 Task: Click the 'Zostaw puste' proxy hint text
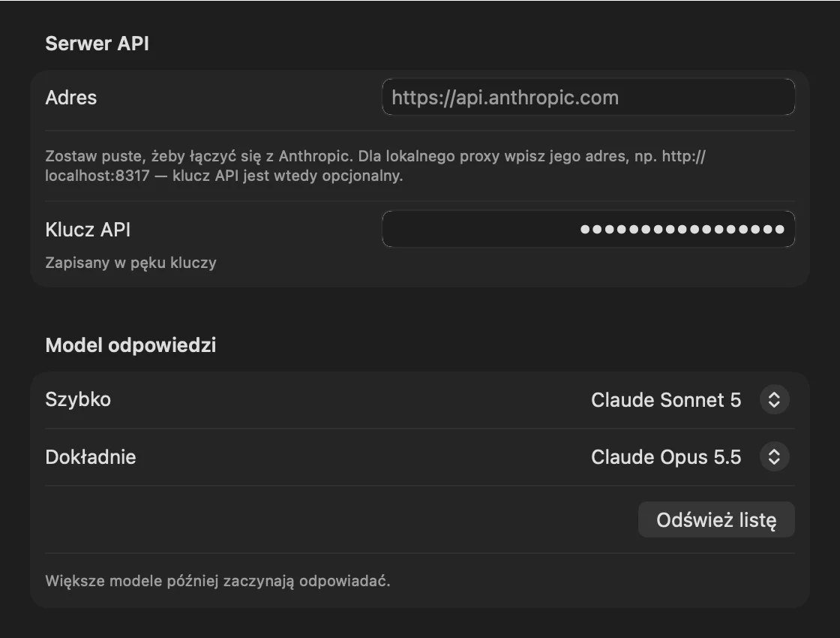point(376,166)
